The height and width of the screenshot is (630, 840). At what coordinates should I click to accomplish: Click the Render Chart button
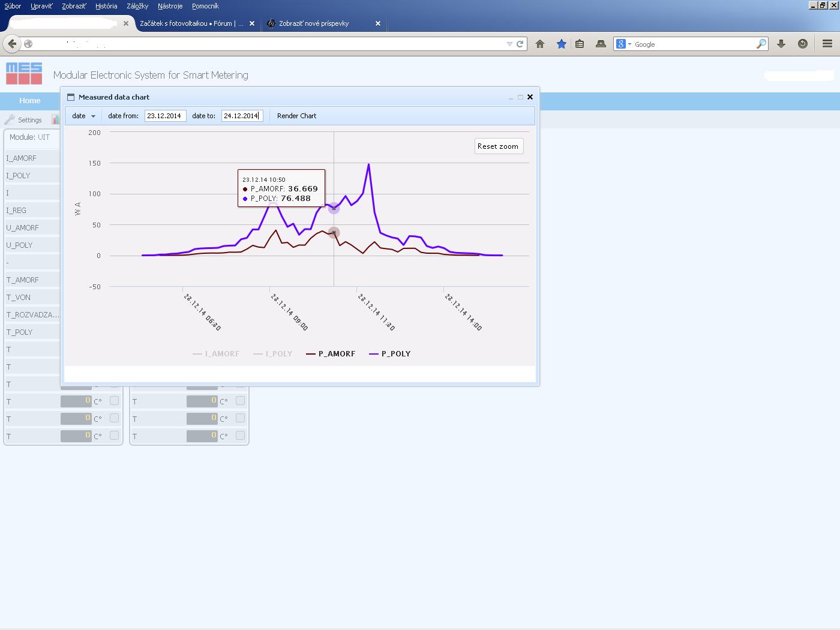click(x=296, y=116)
